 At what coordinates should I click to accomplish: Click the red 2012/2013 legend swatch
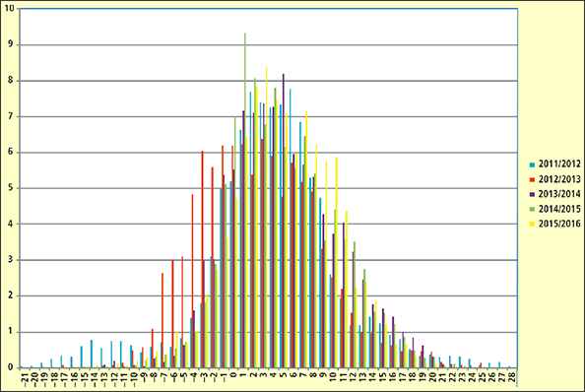click(532, 179)
